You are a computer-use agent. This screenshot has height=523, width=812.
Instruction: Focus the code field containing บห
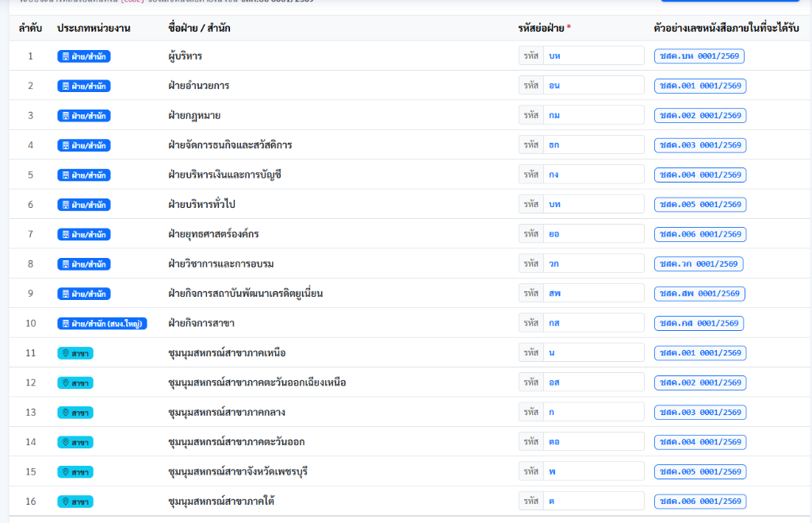pos(593,56)
